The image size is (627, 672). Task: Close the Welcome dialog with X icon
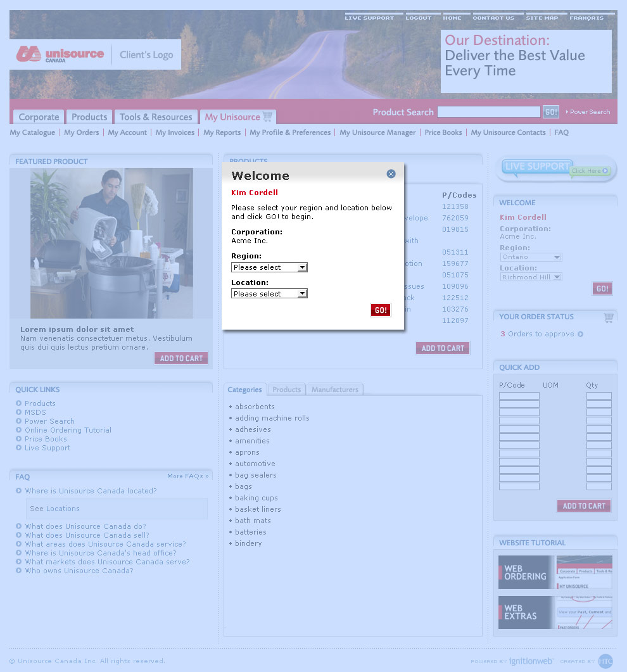(391, 174)
